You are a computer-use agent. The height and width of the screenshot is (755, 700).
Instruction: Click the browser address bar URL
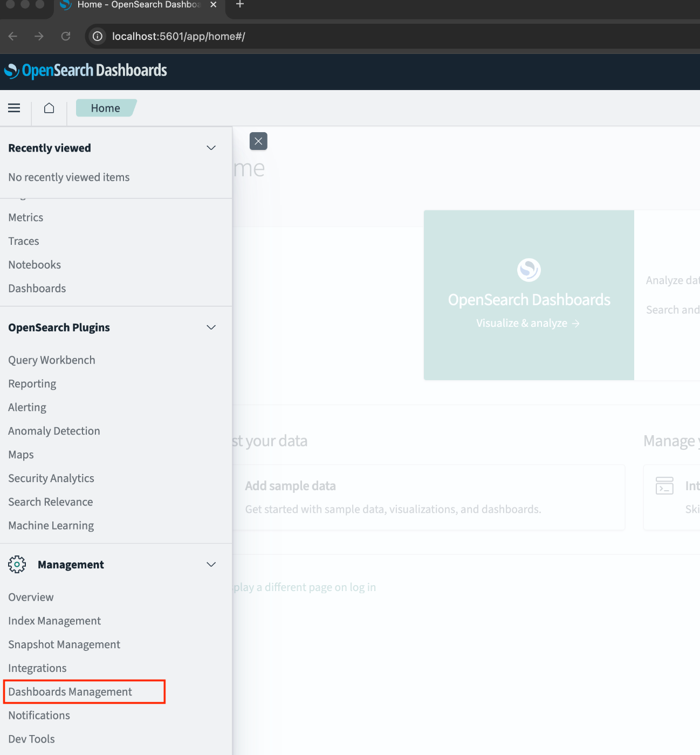(x=179, y=36)
